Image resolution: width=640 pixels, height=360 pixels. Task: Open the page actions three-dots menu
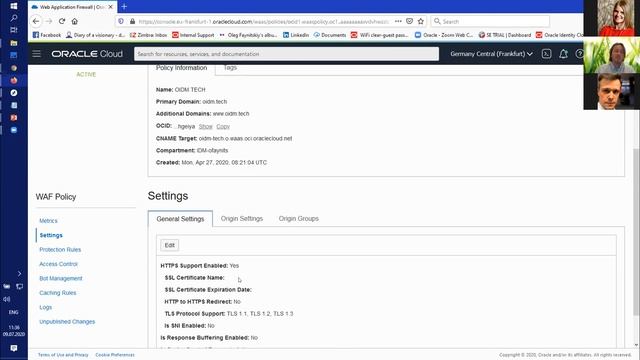pyautogui.click(x=398, y=21)
